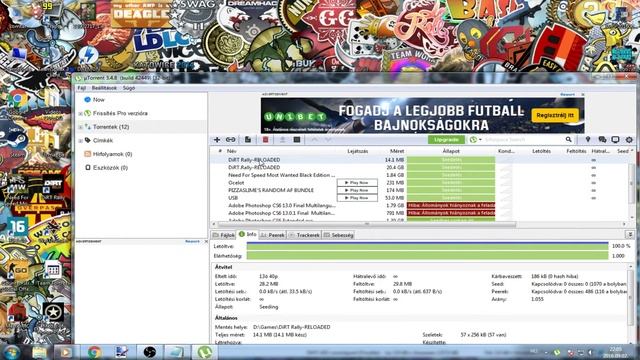Click the Stop Torrent square icon
The width and height of the screenshot is (640, 360).
point(297,140)
